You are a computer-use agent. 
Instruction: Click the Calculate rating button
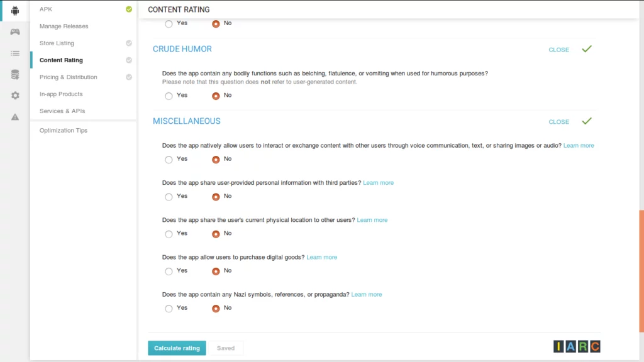[x=177, y=348]
